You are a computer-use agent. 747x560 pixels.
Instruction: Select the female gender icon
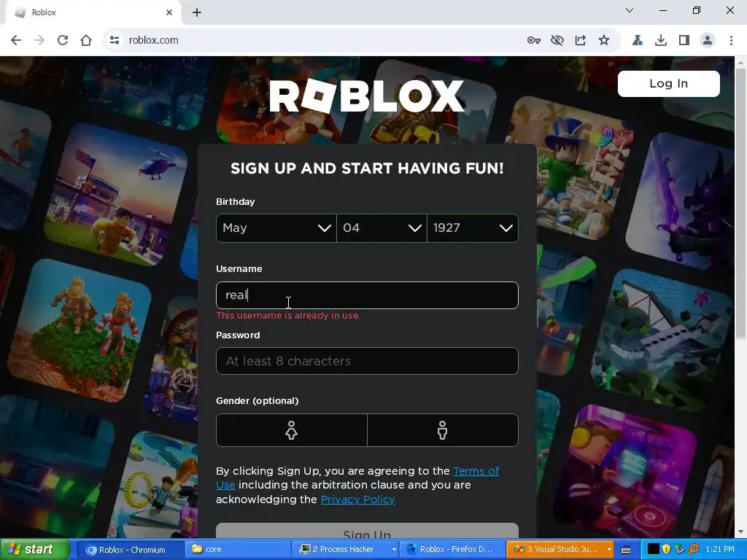292,430
